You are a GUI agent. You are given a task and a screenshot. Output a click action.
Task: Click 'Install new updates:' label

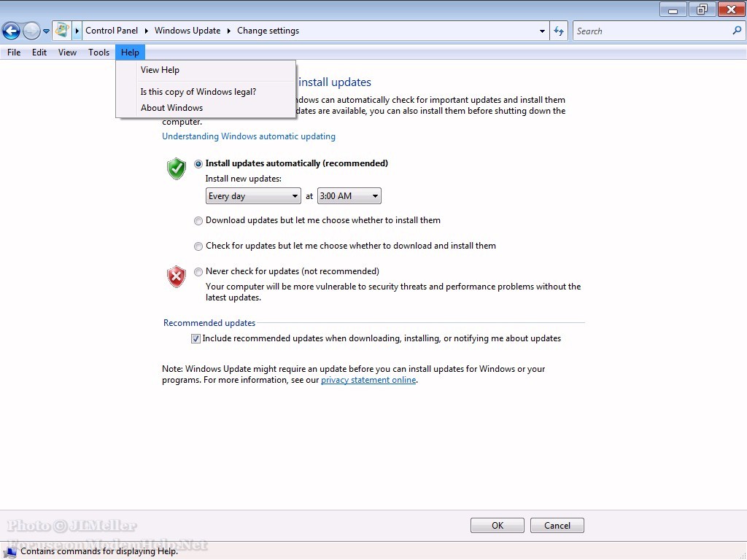coord(244,179)
